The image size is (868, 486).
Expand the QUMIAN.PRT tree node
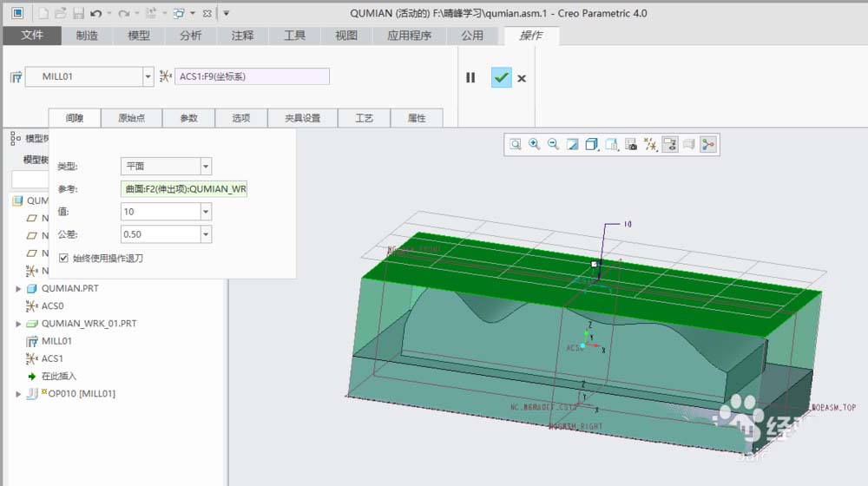[x=18, y=288]
